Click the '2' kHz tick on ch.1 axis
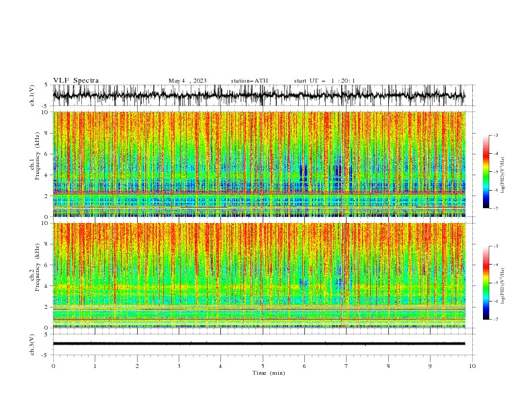 (46, 195)
